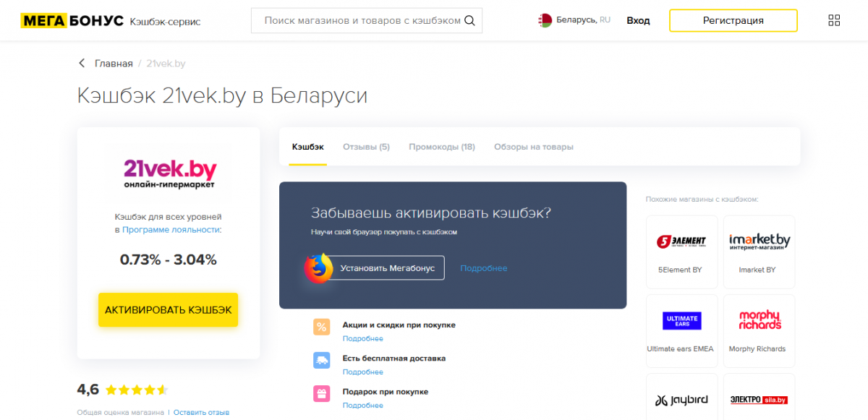868x420 pixels.
Task: Click the percent discount icon
Action: [x=321, y=327]
